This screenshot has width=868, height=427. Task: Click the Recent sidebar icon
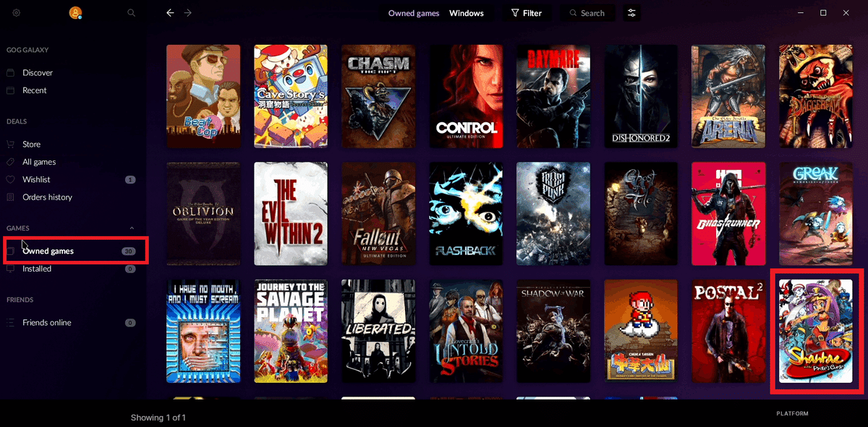coord(10,90)
